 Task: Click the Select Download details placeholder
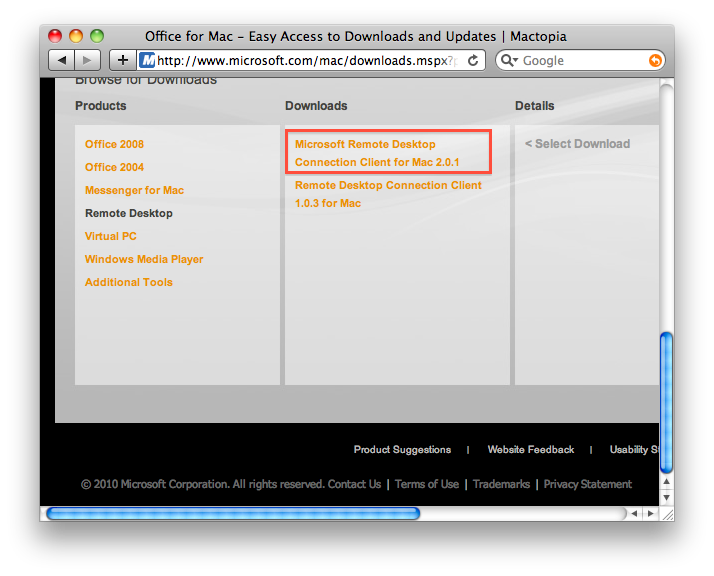click(577, 144)
